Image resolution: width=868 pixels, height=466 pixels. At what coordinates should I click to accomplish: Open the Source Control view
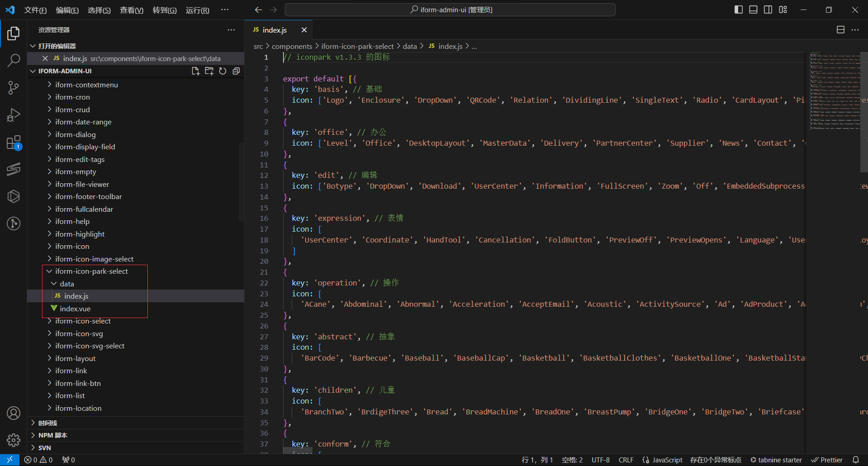[14, 87]
